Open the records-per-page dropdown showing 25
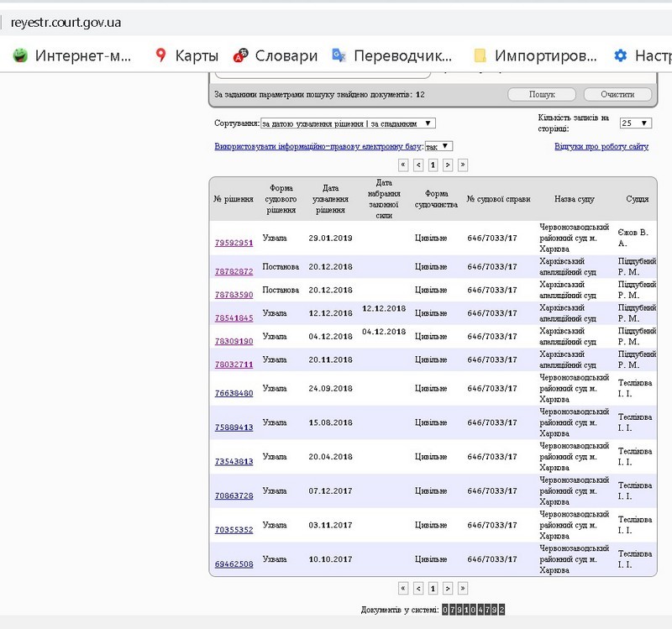The image size is (672, 629). click(x=636, y=123)
